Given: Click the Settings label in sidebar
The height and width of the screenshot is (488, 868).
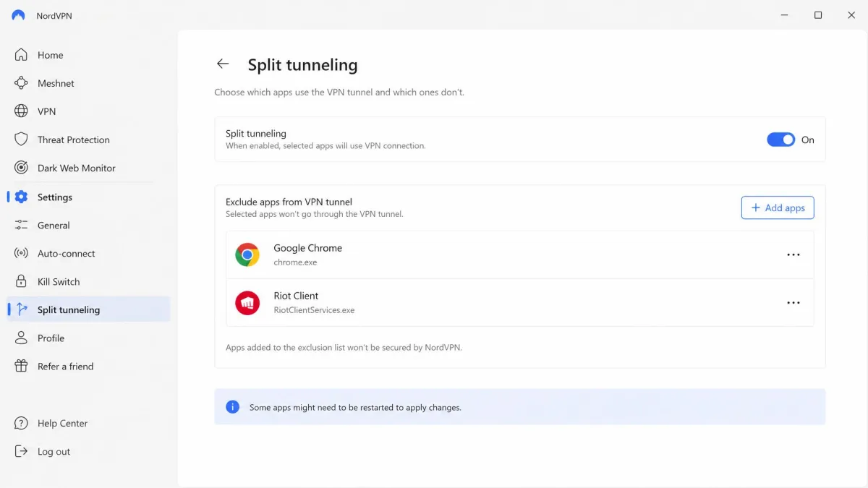Looking at the screenshot, I should click(x=55, y=197).
